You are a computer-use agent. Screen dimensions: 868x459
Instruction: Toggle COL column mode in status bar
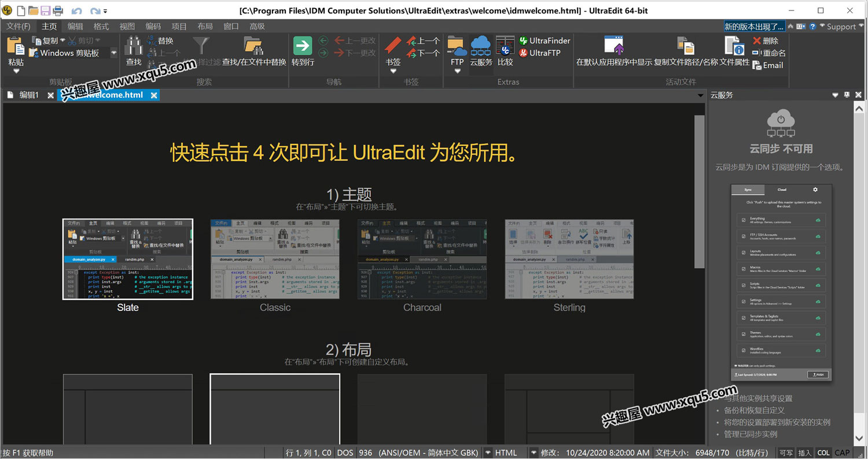pos(823,453)
